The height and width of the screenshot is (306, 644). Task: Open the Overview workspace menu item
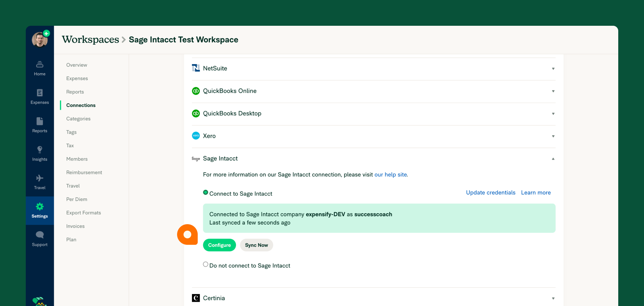77,65
